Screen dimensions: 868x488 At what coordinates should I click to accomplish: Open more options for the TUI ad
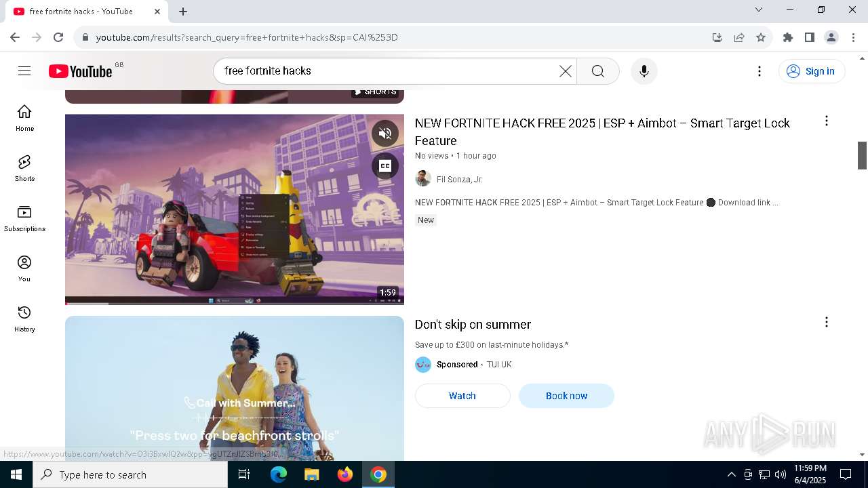(826, 322)
